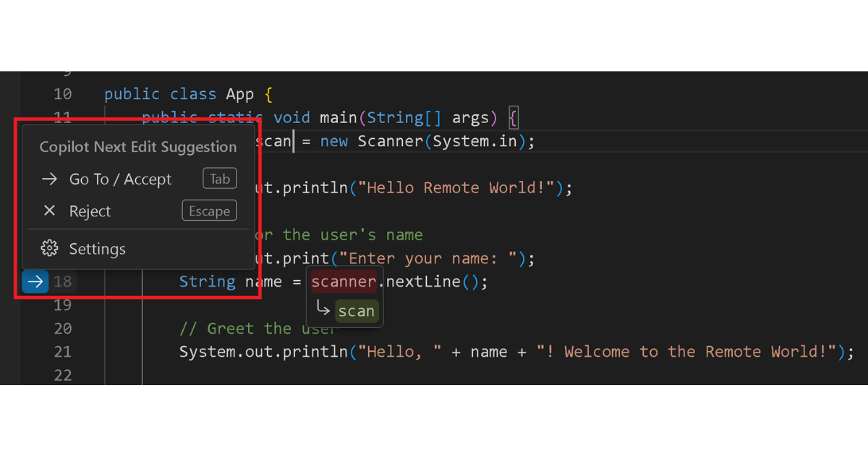
Task: Click the Tab key badge in the popup
Action: coord(219,178)
